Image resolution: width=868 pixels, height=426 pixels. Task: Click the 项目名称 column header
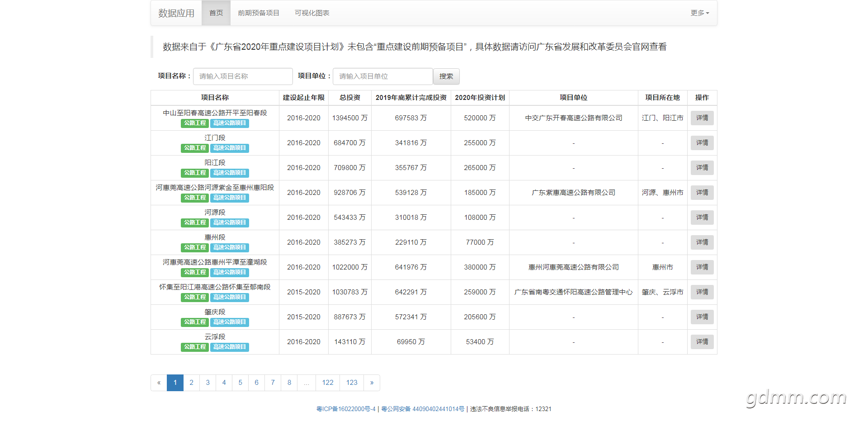click(x=215, y=98)
